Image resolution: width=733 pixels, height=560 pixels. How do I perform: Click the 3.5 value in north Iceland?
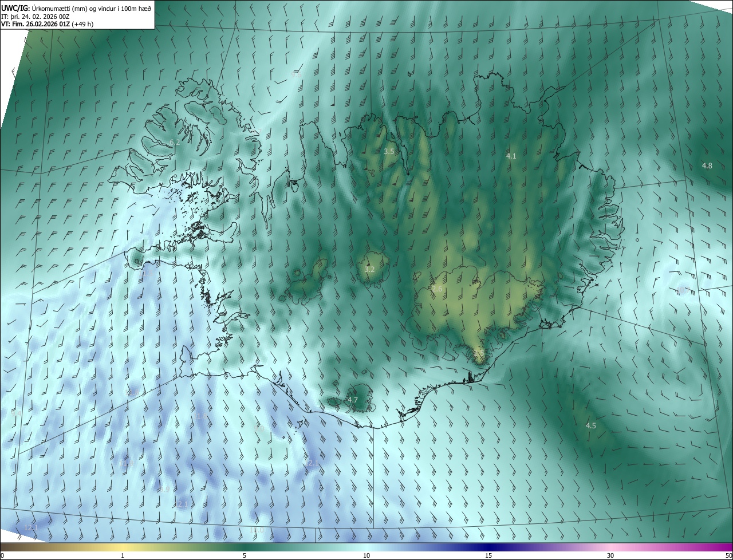(x=389, y=151)
